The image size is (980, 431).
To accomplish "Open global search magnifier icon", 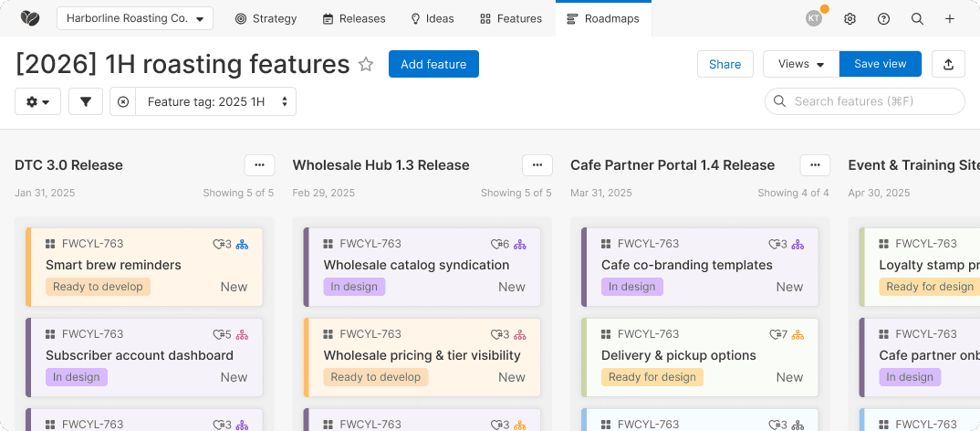I will 917,18.
